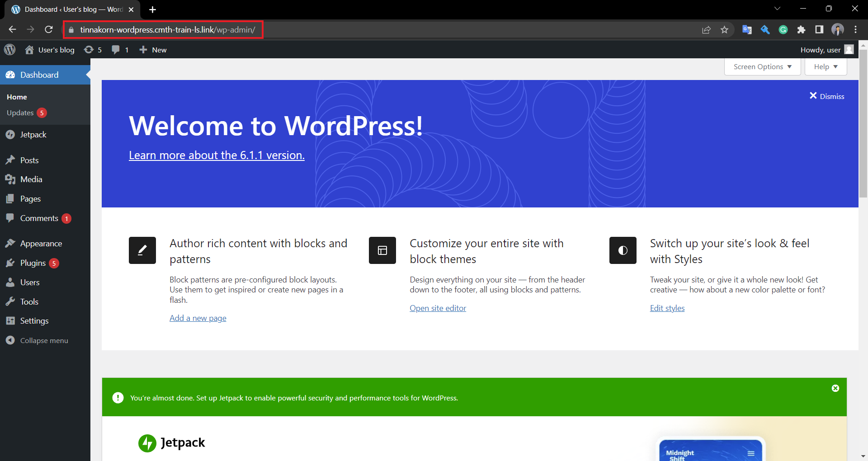Viewport: 868px width, 461px height.
Task: Close the Dashboard browser tab
Action: click(x=131, y=9)
